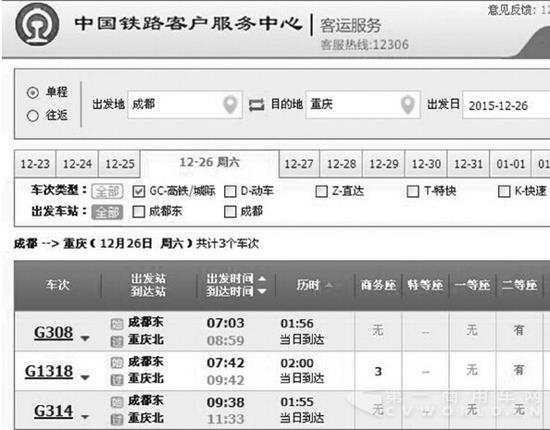Click the 出发日 date input field
The width and height of the screenshot is (550, 430).
point(506,105)
